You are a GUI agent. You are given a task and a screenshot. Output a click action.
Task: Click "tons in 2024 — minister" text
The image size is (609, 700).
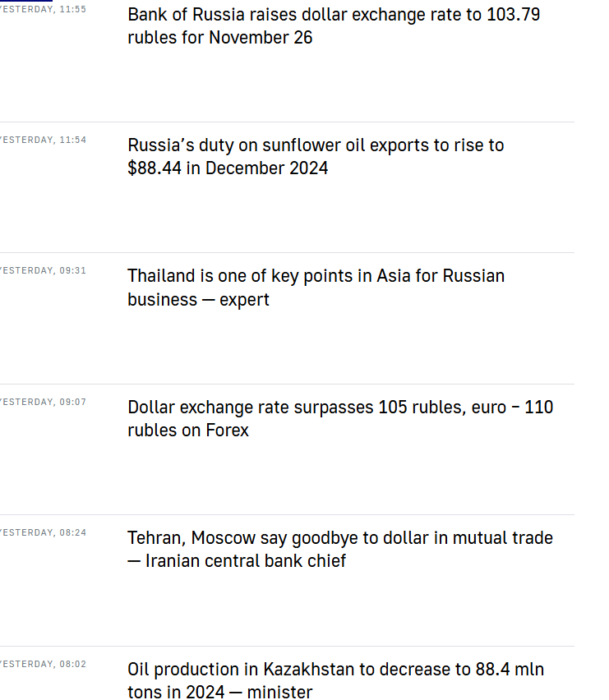coord(219,693)
